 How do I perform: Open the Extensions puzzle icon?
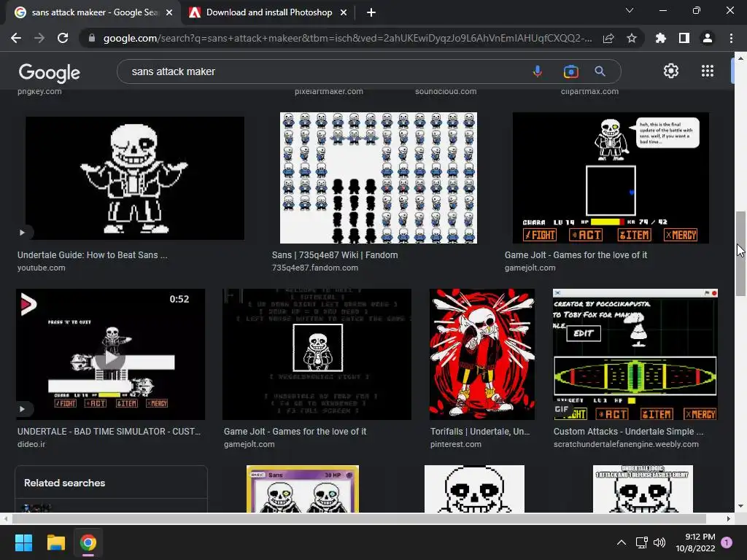(661, 38)
